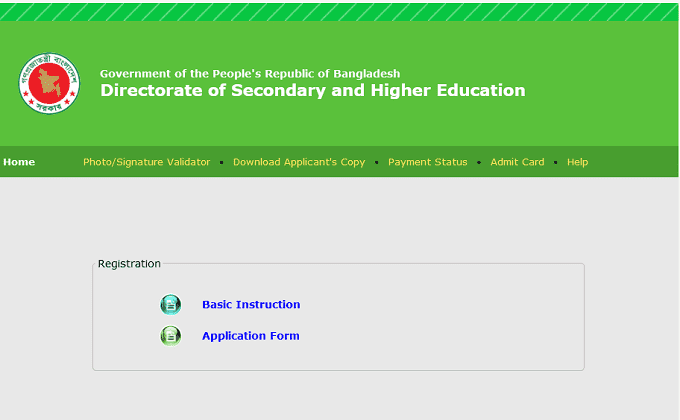
Task: Check Payment Status from navigation bar
Action: pyautogui.click(x=427, y=162)
